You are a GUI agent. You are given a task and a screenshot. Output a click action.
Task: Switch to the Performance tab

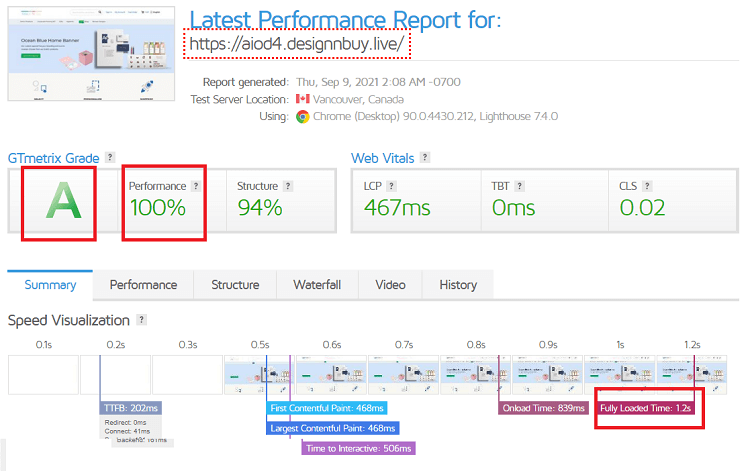(x=143, y=285)
